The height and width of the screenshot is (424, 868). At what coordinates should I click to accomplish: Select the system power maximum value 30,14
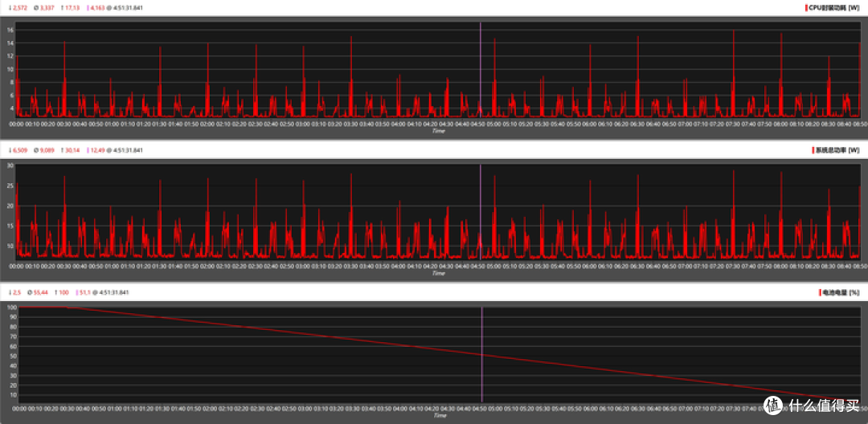[72, 150]
